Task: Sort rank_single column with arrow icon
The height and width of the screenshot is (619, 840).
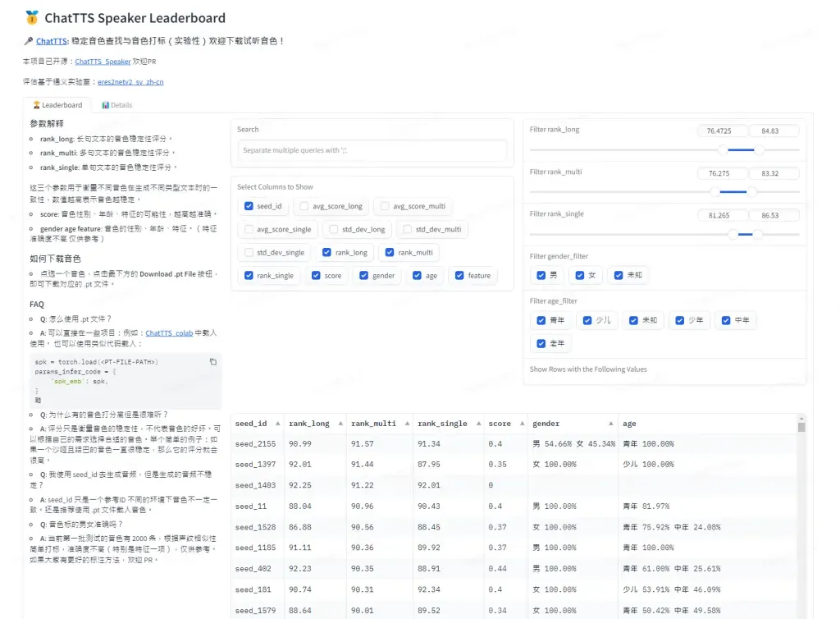Action: coord(478,424)
